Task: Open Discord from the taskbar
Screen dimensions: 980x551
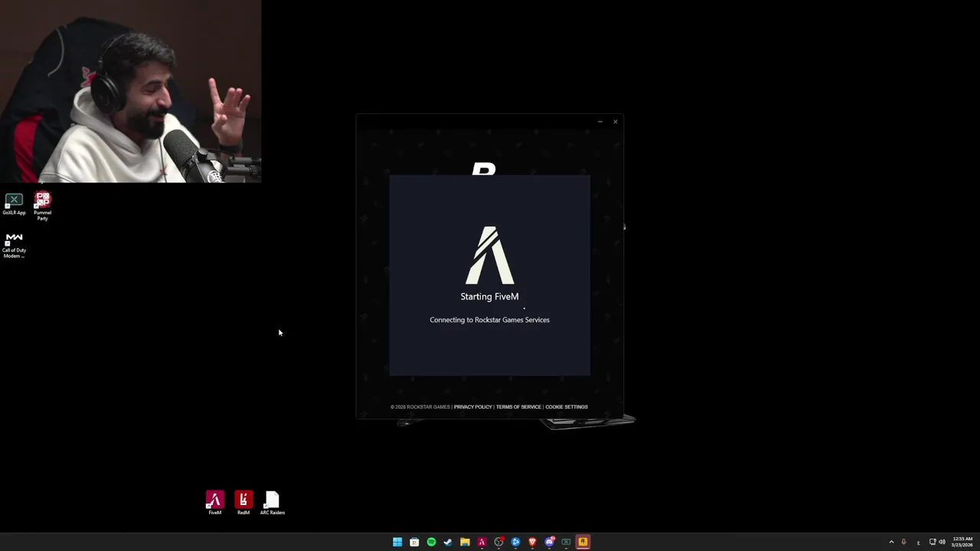Action: 549,542
